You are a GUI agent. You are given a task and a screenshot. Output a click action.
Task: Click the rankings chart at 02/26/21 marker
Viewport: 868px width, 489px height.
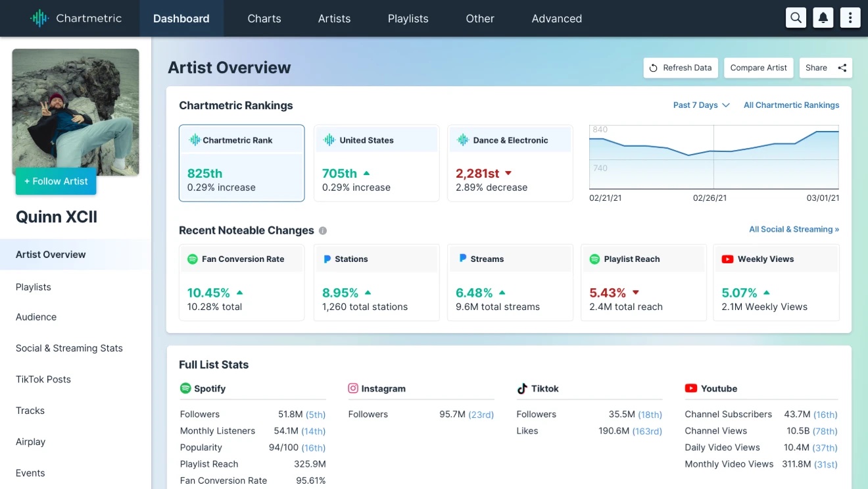[713, 157]
